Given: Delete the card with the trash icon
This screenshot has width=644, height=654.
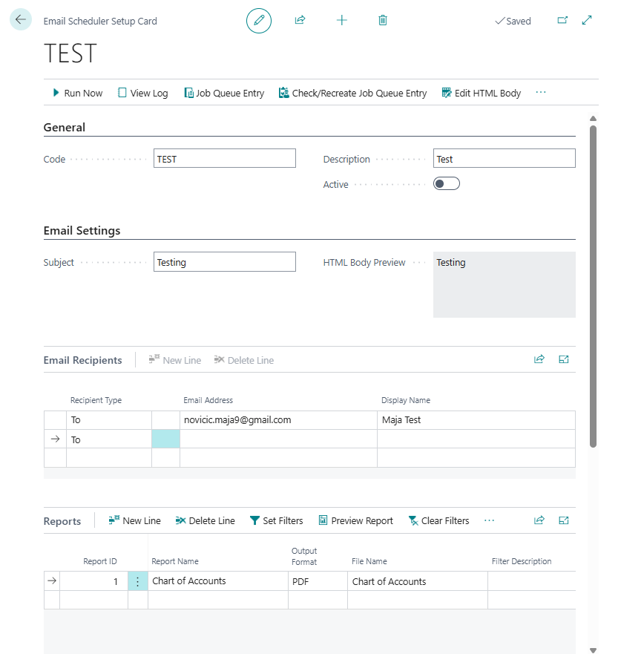Looking at the screenshot, I should (x=383, y=20).
